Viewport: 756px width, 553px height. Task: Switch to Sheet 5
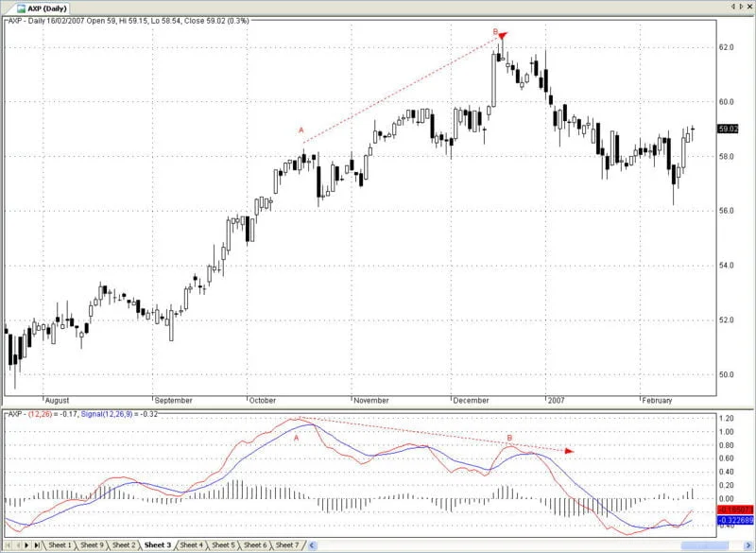point(223,544)
